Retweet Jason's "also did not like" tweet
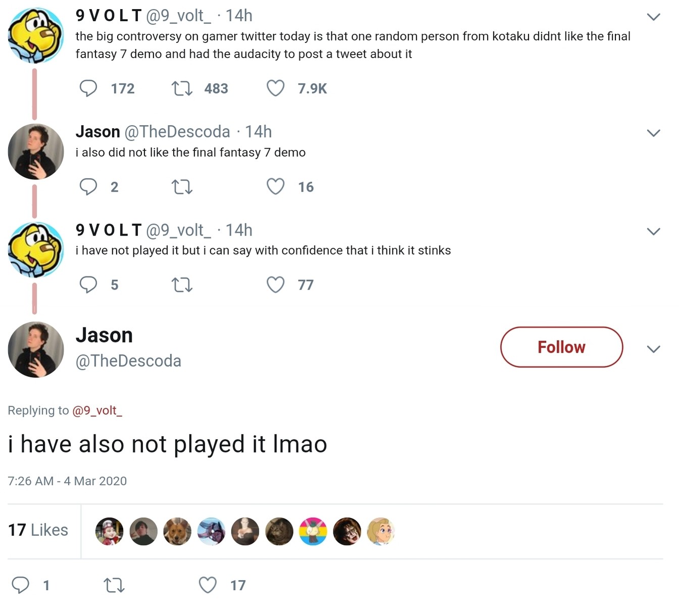Viewport: 679px width, 616px height. pos(182,187)
